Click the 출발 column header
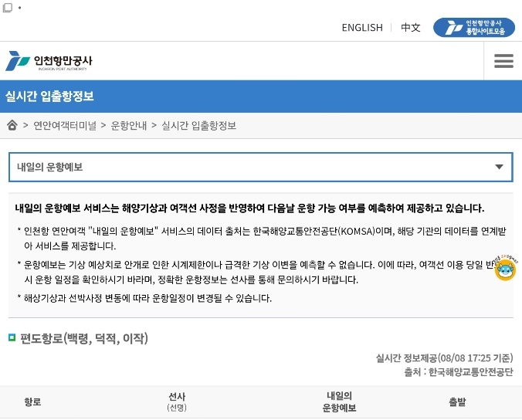 click(457, 401)
